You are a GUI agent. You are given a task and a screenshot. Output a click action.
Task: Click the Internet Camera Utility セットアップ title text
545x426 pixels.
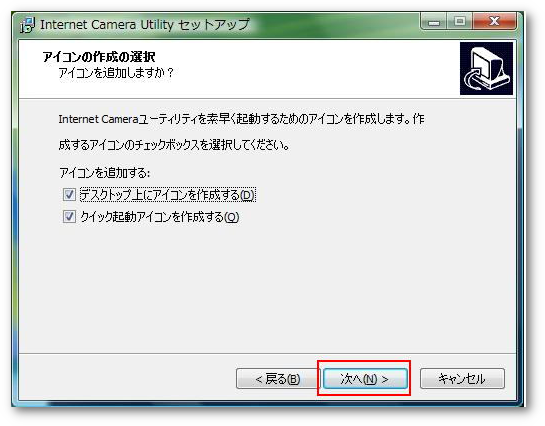coord(145,24)
